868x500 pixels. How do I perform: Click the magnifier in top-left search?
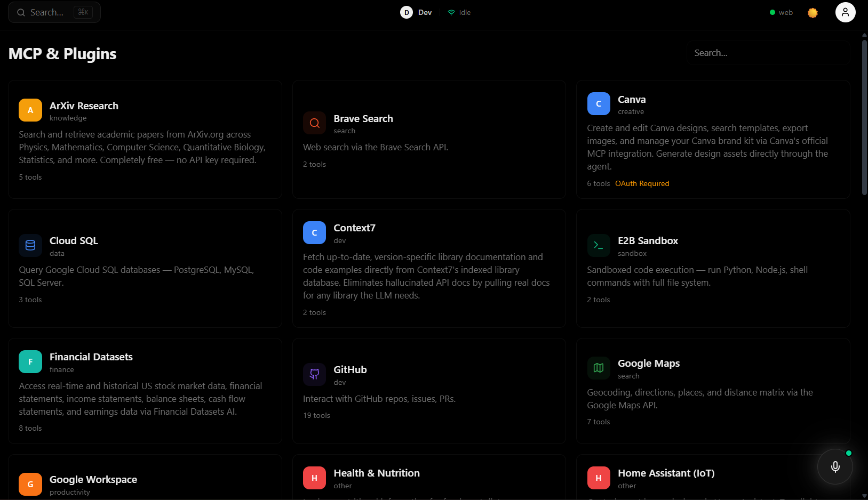[21, 12]
